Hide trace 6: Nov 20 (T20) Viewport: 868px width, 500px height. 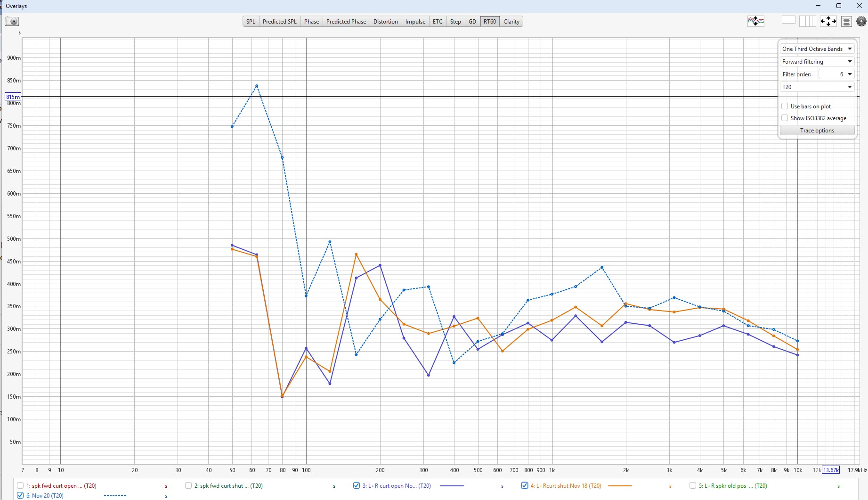point(20,495)
